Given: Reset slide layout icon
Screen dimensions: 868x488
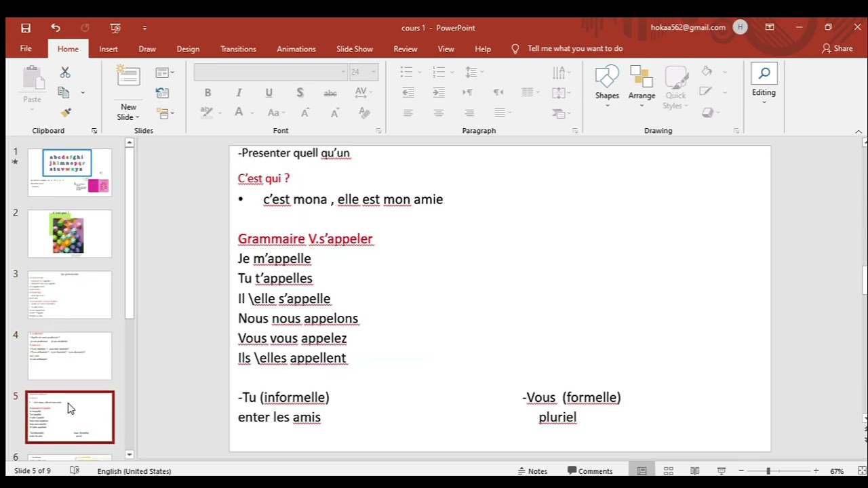Looking at the screenshot, I should click(162, 93).
